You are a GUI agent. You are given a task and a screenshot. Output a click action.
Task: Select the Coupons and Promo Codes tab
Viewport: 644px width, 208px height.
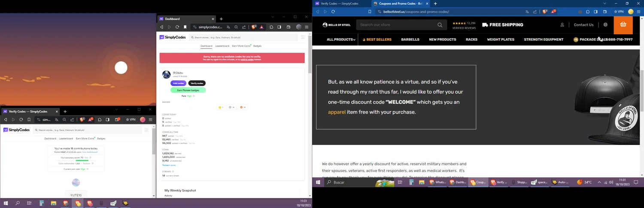pyautogui.click(x=401, y=3)
